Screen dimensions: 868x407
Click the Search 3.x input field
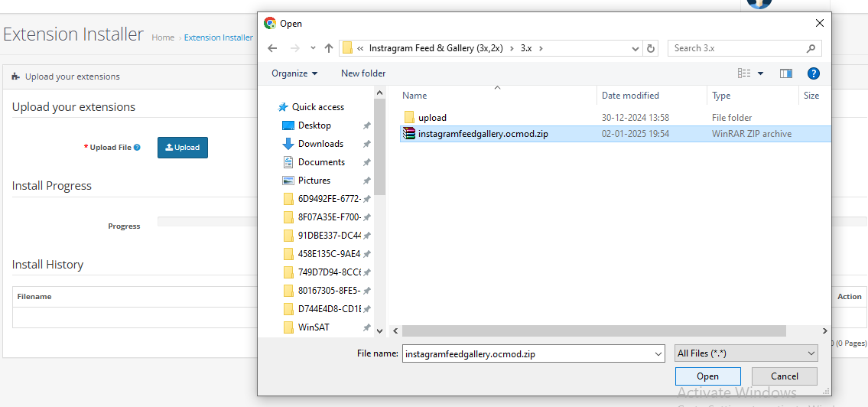(x=736, y=48)
